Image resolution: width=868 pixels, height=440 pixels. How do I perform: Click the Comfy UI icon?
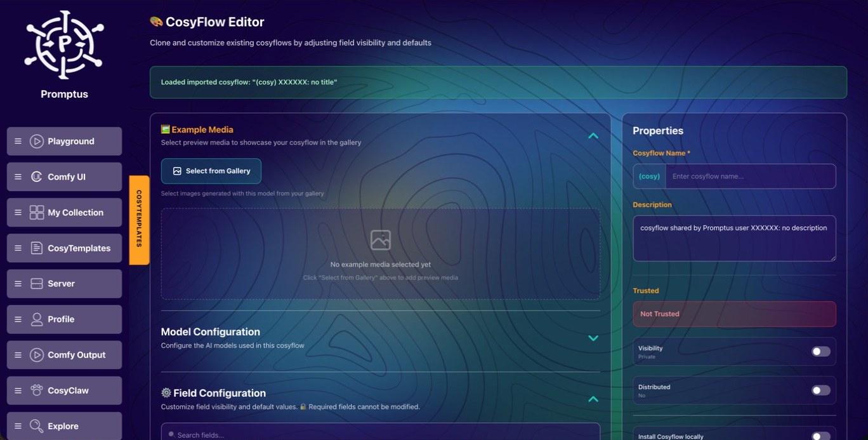pos(37,177)
